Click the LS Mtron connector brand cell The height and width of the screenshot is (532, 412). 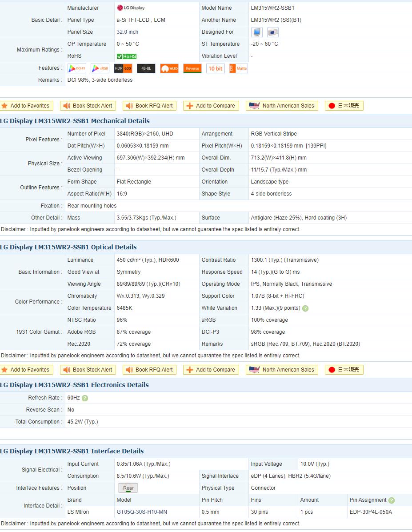click(x=78, y=512)
